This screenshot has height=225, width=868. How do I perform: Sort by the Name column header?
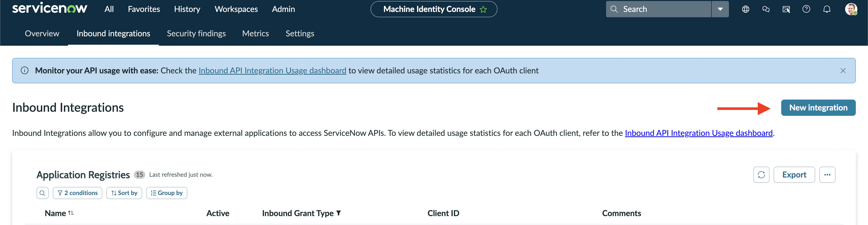tap(55, 213)
